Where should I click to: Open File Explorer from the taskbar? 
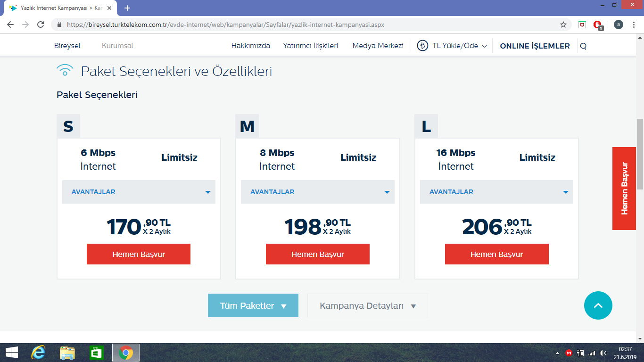pyautogui.click(x=67, y=352)
